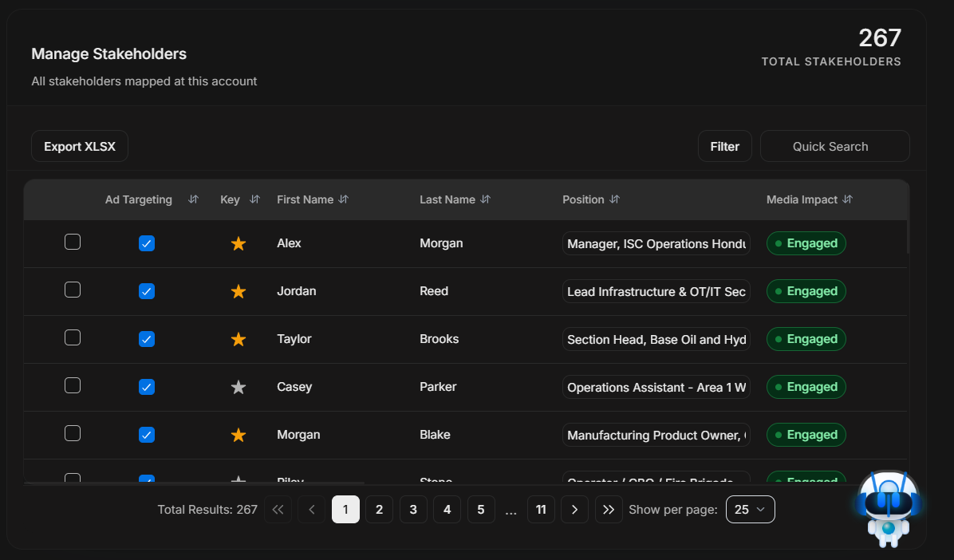Toggle key star for Jordan Reed
The width and height of the screenshot is (954, 560).
pos(238,291)
